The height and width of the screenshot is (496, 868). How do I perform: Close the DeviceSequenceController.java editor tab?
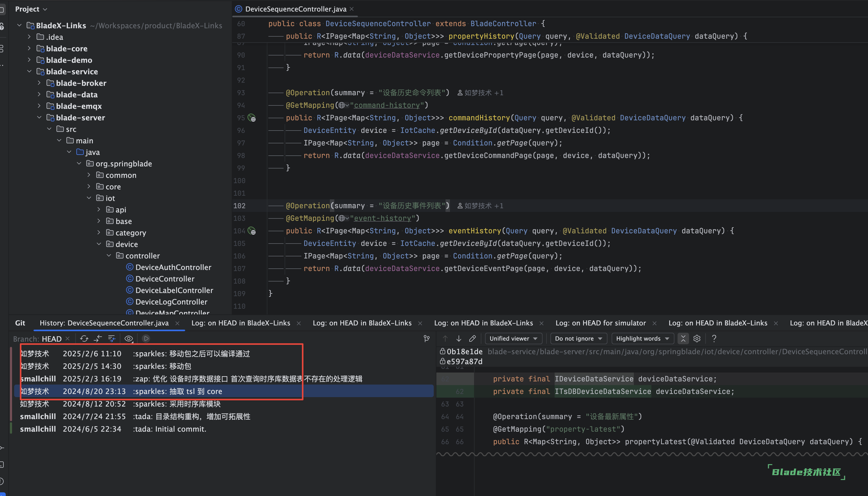point(352,9)
